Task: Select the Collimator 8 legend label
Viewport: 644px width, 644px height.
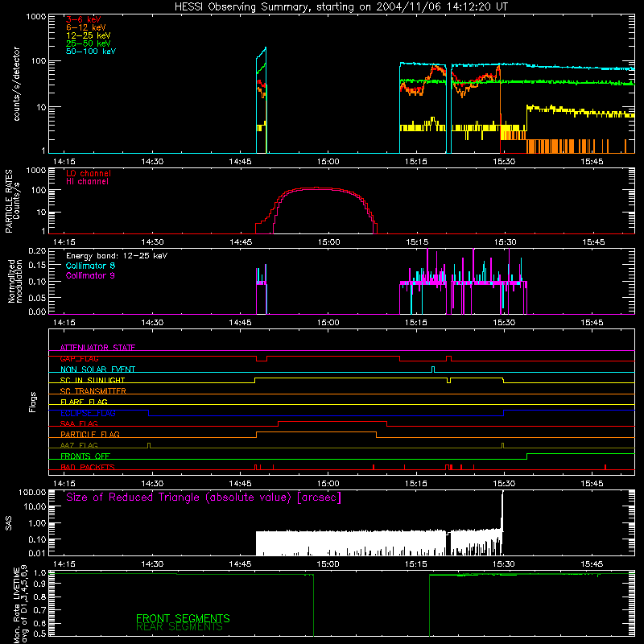Action: (90, 266)
